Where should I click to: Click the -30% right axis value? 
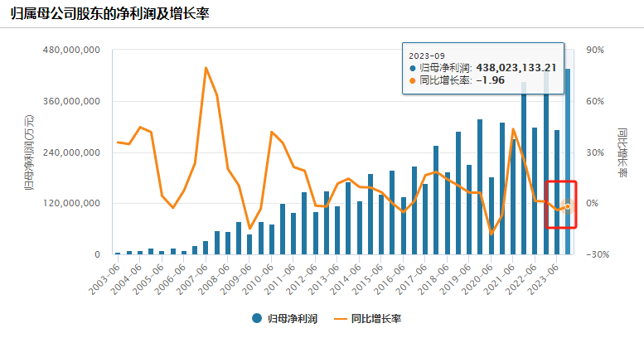[598, 254]
